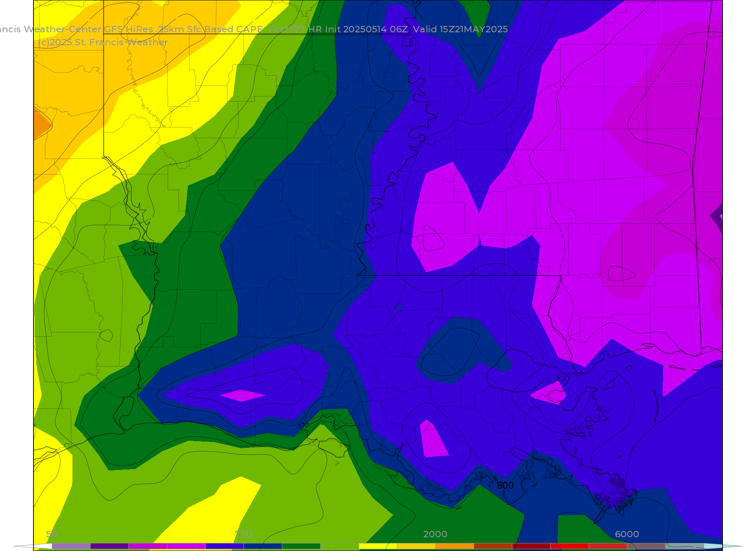Select the mauve-brown legend segment
Image resolution: width=756 pixels, height=551 pixels.
[x=646, y=546]
